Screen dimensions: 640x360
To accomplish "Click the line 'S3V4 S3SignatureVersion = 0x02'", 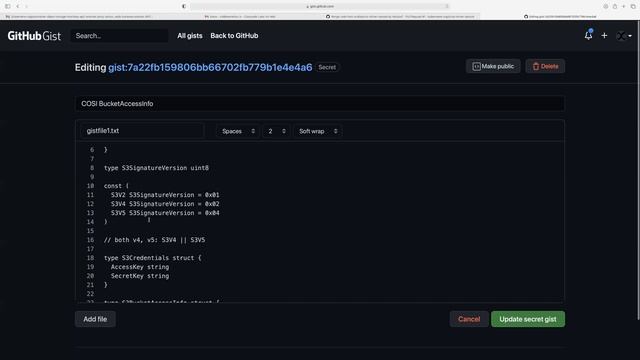I will [165, 204].
